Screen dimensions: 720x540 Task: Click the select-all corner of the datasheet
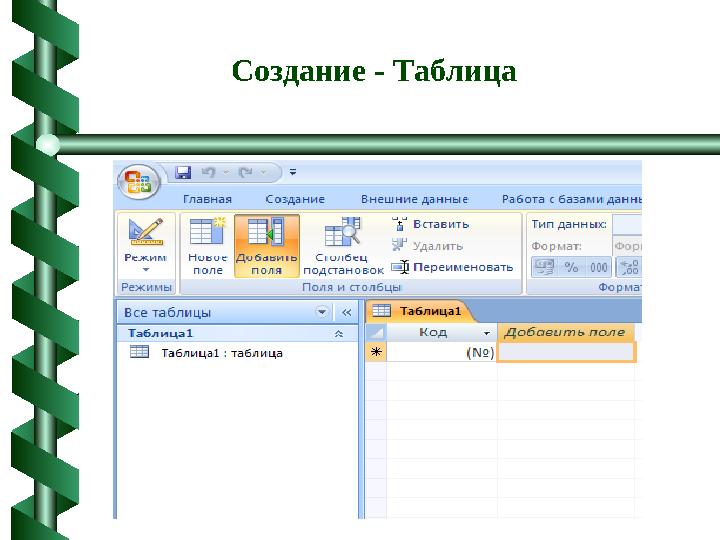tap(377, 332)
